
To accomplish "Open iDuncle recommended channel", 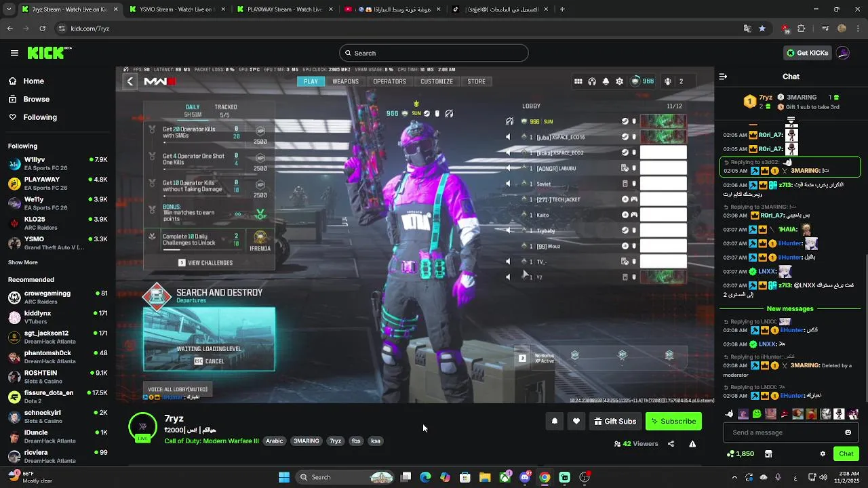I will point(57,436).
